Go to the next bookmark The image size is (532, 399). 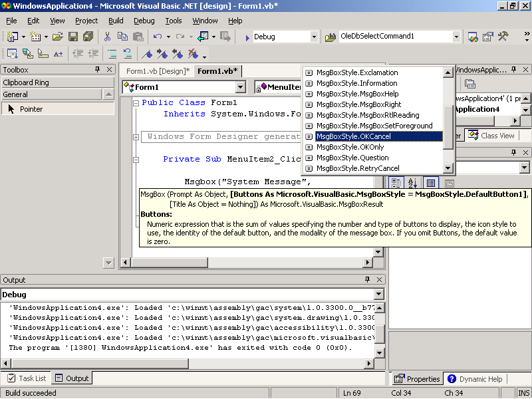(x=162, y=54)
